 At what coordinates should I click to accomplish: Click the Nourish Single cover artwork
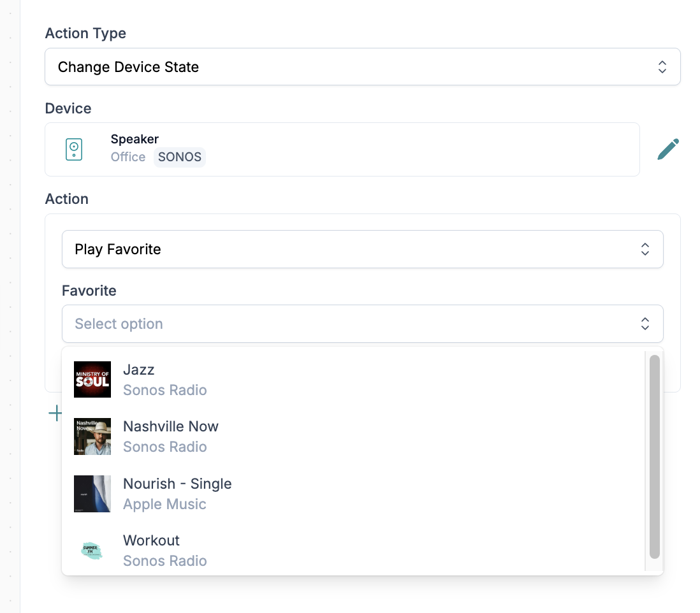coord(92,493)
